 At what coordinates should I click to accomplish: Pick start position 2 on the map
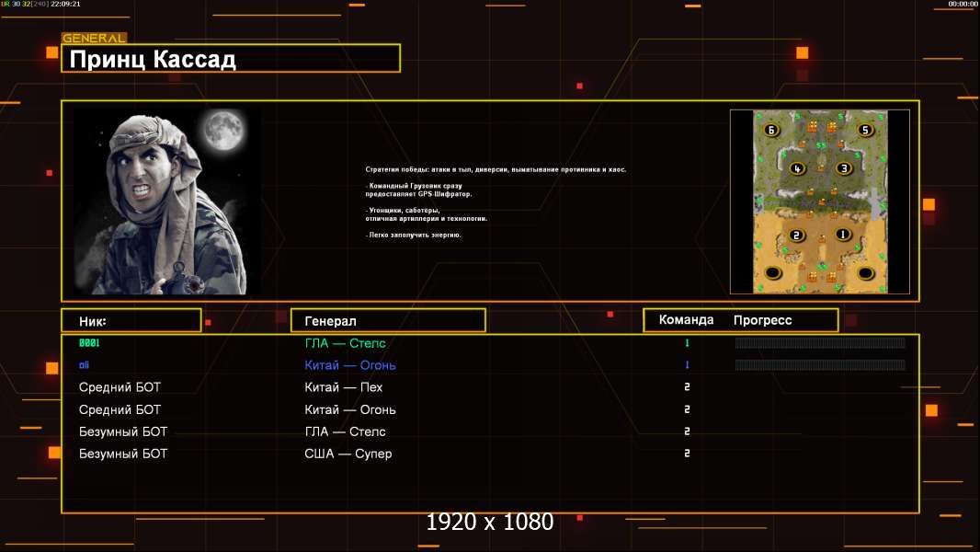pos(796,236)
